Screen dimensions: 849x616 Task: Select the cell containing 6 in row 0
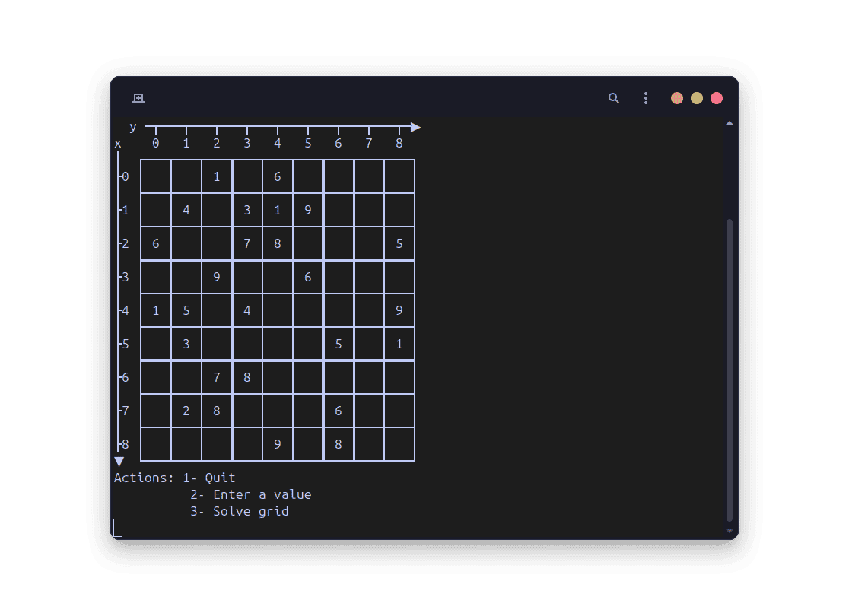coord(277,176)
